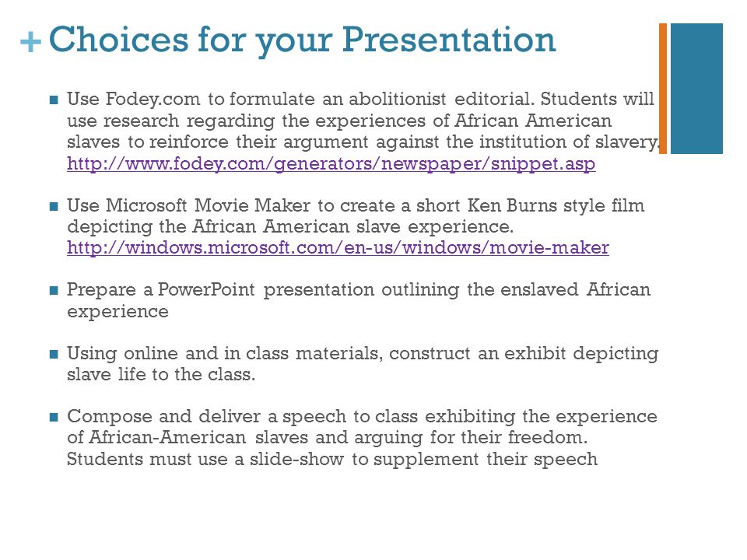Open the fodey.com newspaper snippet link
The height and width of the screenshot is (560, 747).
331,163
